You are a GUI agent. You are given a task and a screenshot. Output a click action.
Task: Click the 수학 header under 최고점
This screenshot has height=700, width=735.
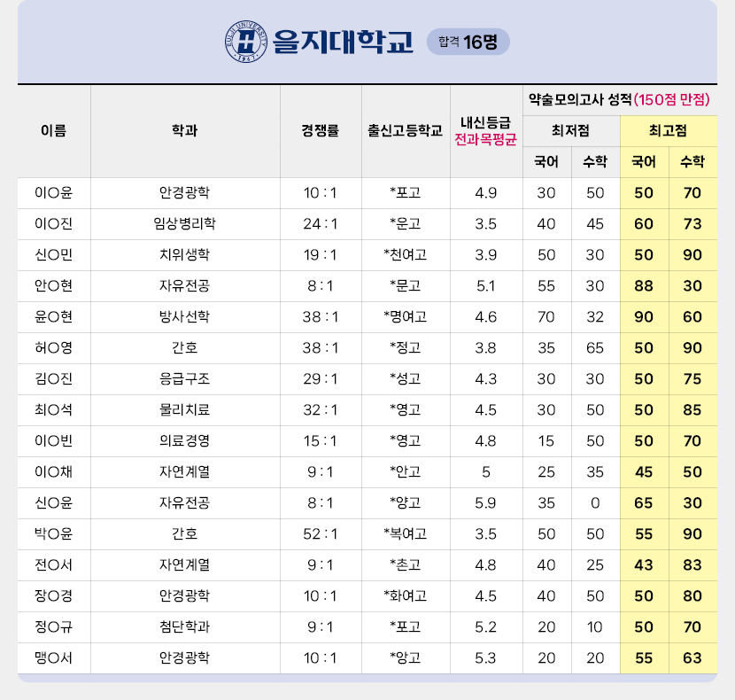click(692, 160)
